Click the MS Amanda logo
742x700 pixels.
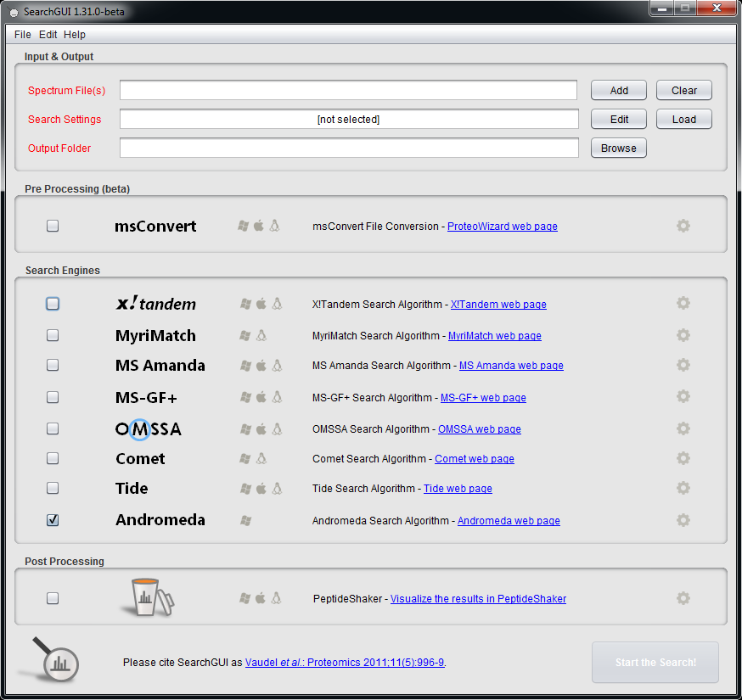pyautogui.click(x=160, y=365)
